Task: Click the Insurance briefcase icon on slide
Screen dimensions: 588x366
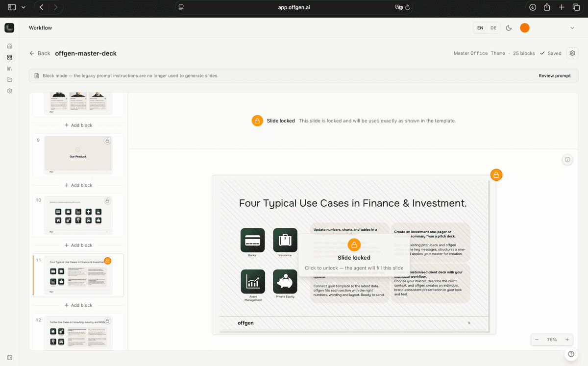Action: [285, 240]
